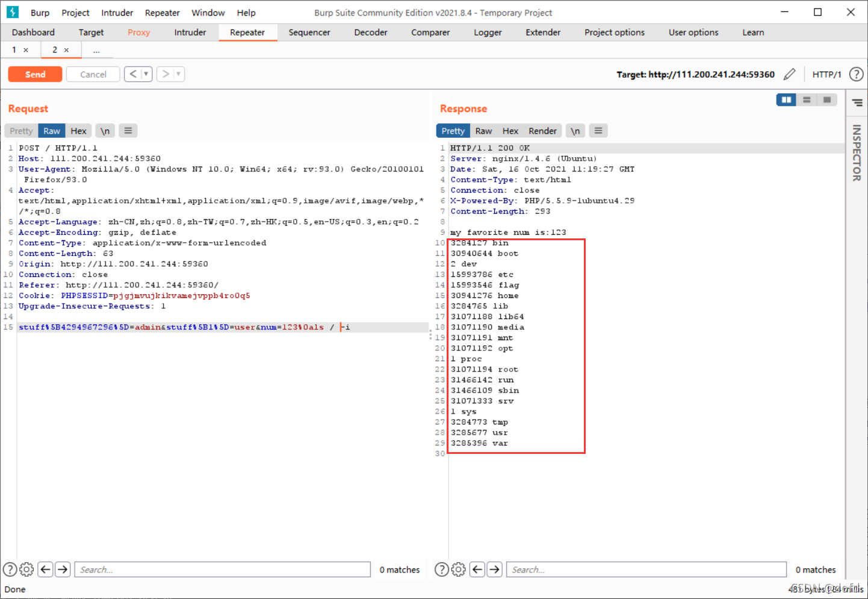Open Response pane options menu icon
Screen dimensions: 868x599
tap(598, 131)
